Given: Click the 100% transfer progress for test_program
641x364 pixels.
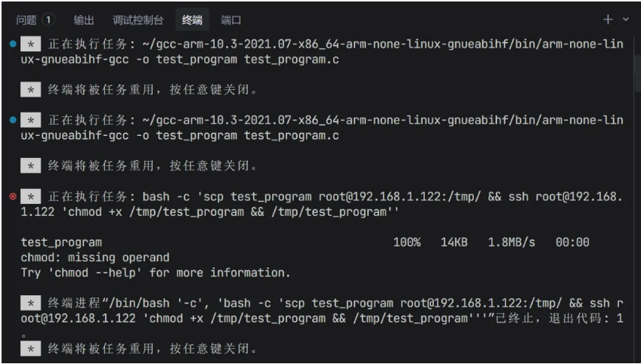Looking at the screenshot, I should 407,242.
